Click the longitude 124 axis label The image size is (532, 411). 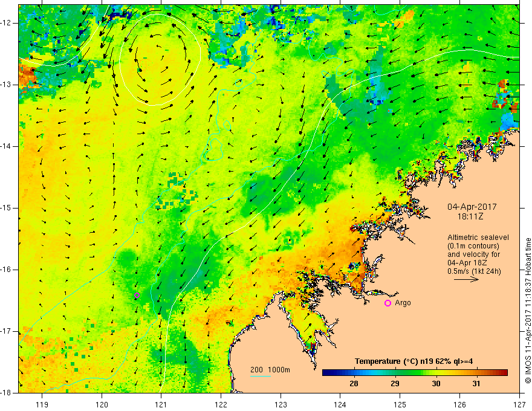340,404
